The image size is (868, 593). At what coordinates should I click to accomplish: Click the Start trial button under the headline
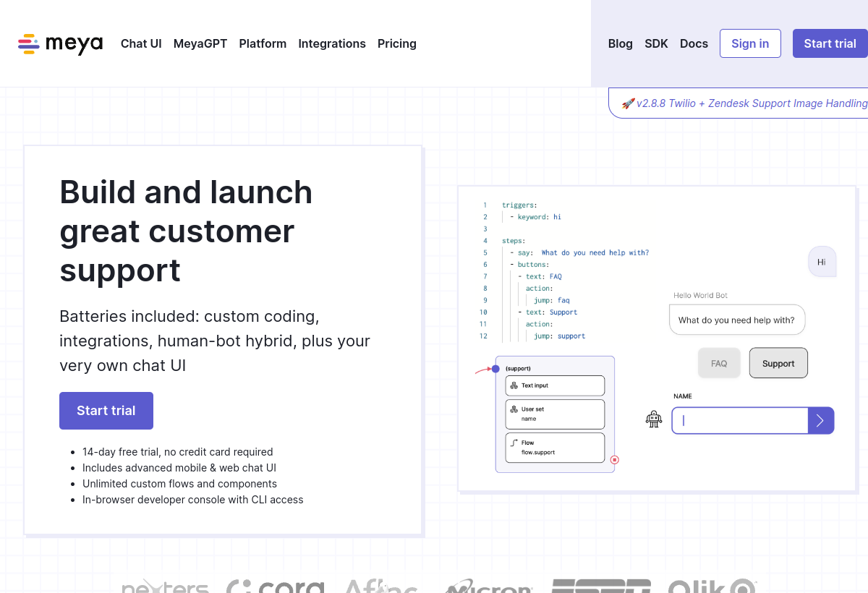pos(106,411)
